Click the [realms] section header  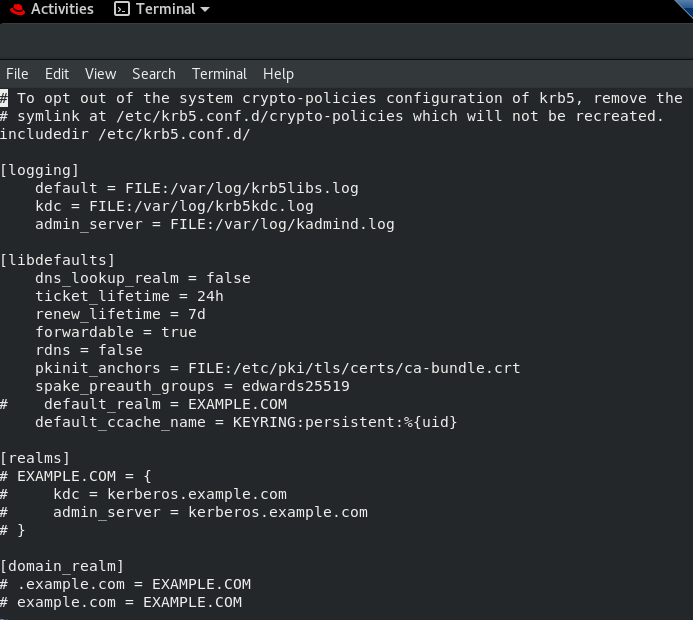pos(35,458)
